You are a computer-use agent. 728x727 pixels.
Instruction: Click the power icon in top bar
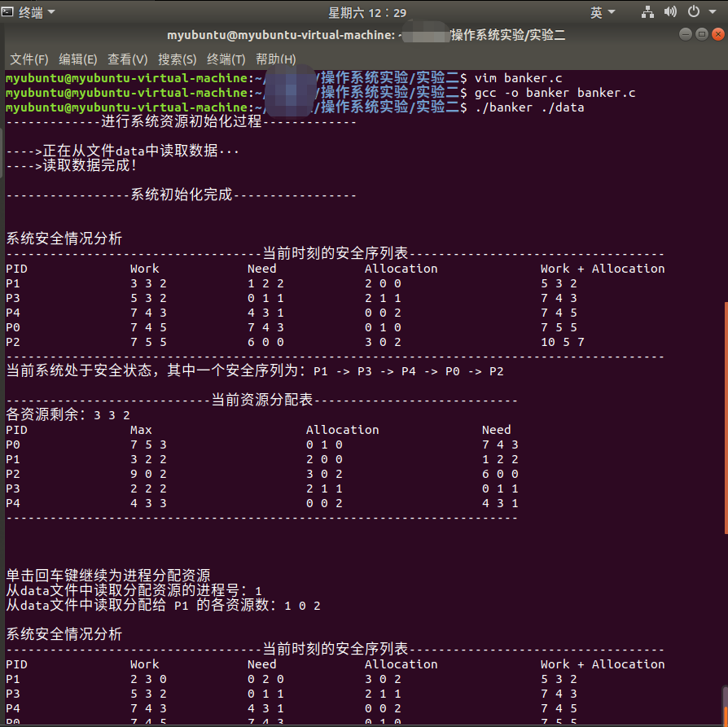click(694, 11)
